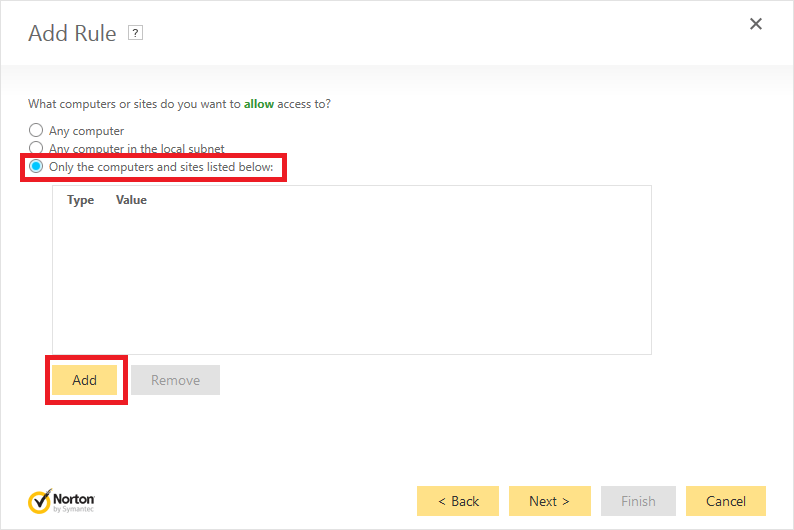Click the green 'allow' word
This screenshot has width=794, height=530.
(259, 104)
